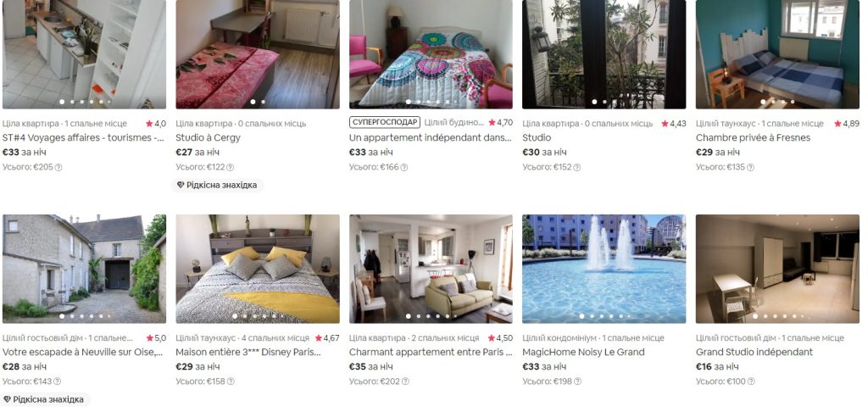The width and height of the screenshot is (868, 412).
Task: Open the total price info for €166
Action: (404, 167)
